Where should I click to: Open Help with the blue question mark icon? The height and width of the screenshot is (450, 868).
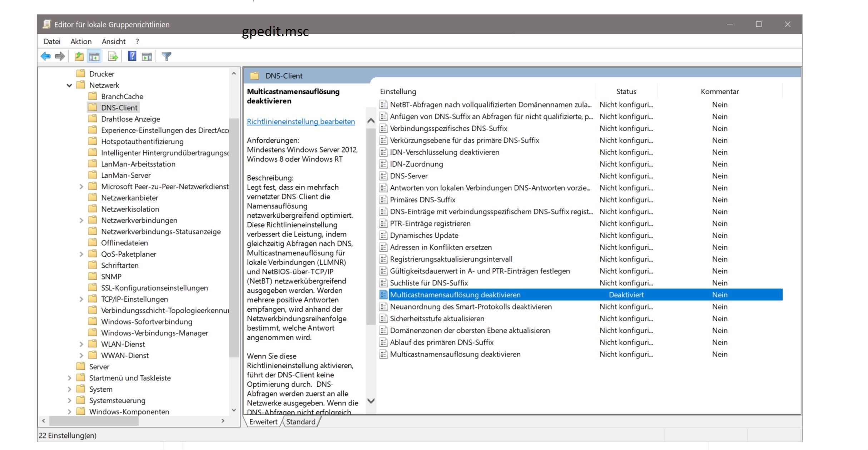[x=132, y=56]
